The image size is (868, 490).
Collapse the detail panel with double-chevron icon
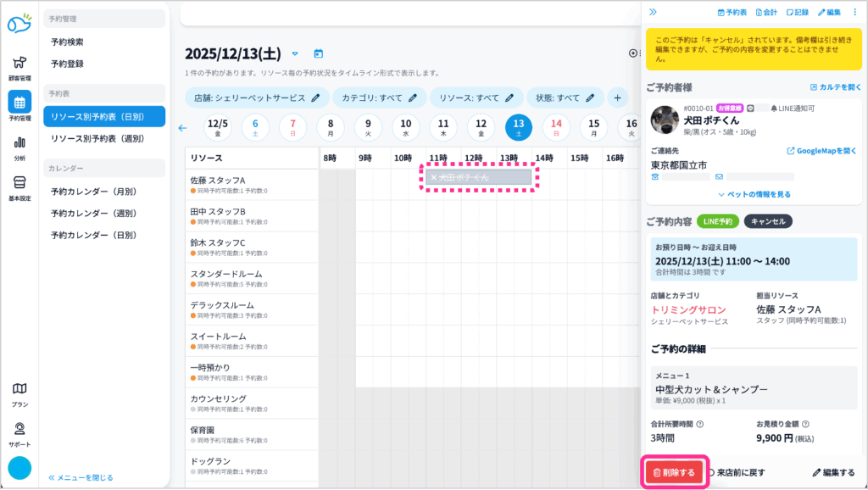(654, 12)
